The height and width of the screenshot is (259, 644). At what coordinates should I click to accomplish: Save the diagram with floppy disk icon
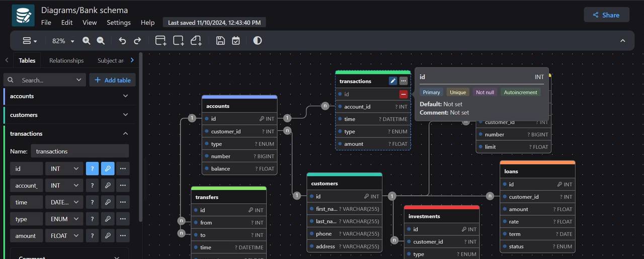tap(220, 41)
